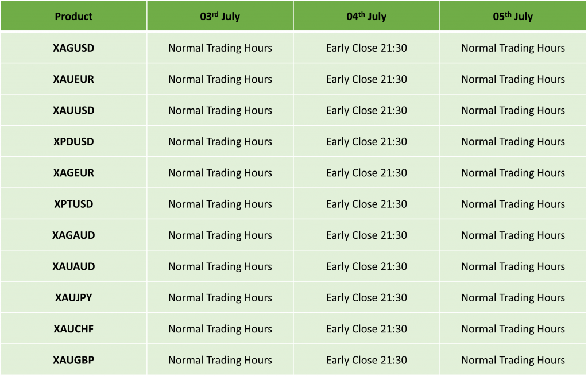Select the 03rd July column header
The height and width of the screenshot is (376, 588).
(x=220, y=16)
